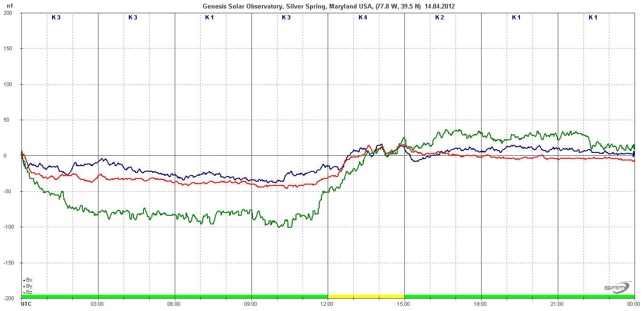Click the 09:00 time axis label
Screen dimensions: 644x311
pyautogui.click(x=251, y=304)
